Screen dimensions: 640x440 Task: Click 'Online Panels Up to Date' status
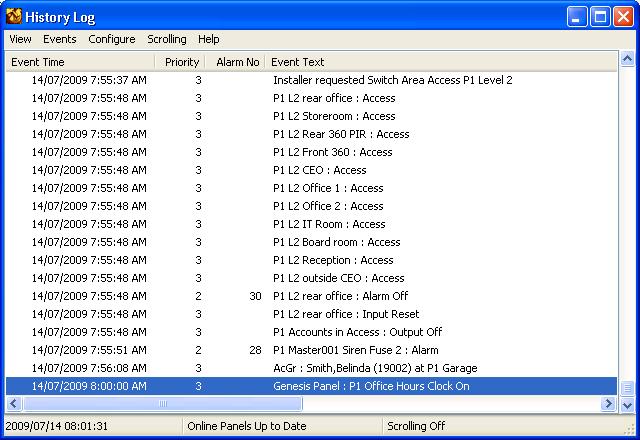(247, 426)
